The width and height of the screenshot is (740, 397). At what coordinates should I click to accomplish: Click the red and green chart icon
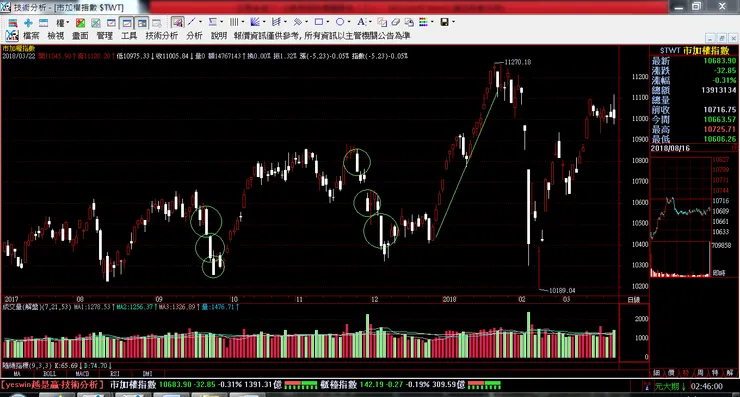(80, 23)
